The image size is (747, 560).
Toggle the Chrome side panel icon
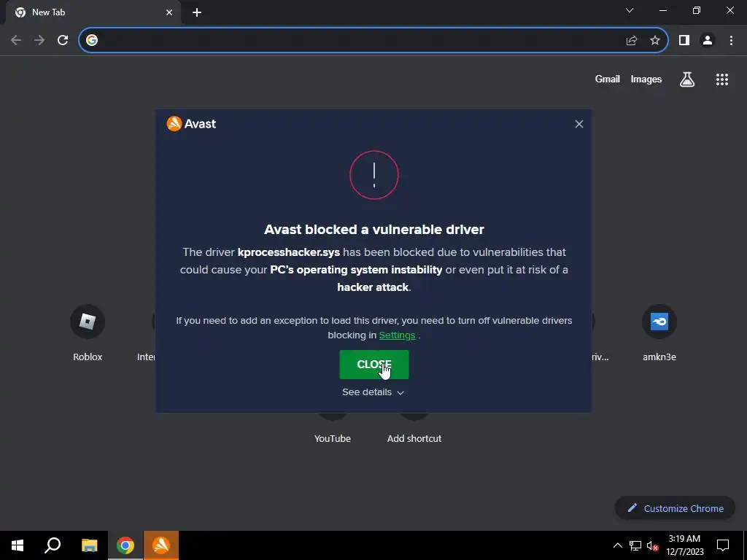[684, 40]
